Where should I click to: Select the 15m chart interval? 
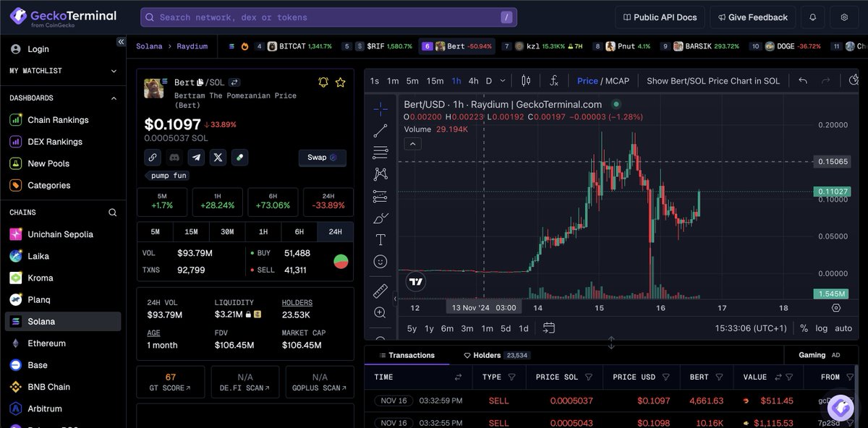pyautogui.click(x=435, y=81)
